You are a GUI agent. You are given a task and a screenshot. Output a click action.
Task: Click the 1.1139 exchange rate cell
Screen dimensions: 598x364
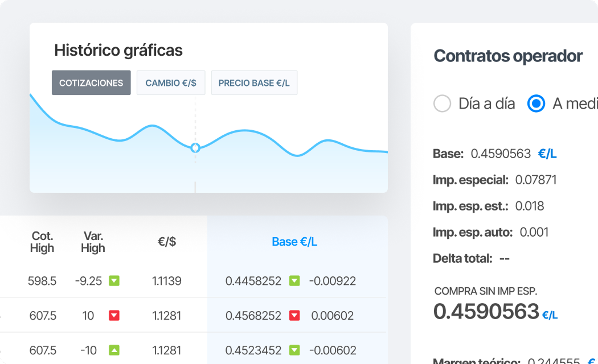[167, 281]
